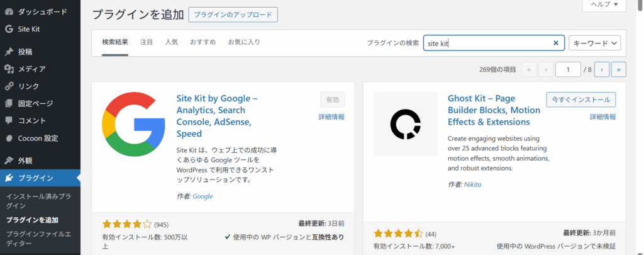Click the 投稿 pushpin icon
644x255 pixels.
pos(9,52)
